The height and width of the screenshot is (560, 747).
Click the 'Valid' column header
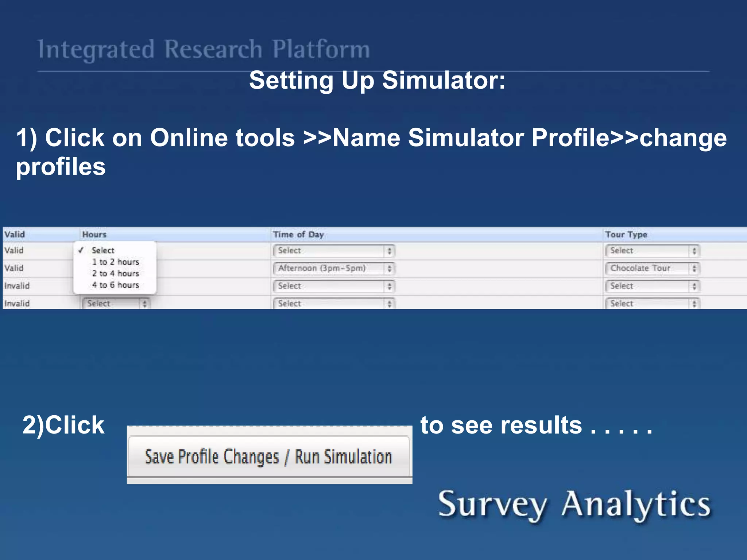15,234
